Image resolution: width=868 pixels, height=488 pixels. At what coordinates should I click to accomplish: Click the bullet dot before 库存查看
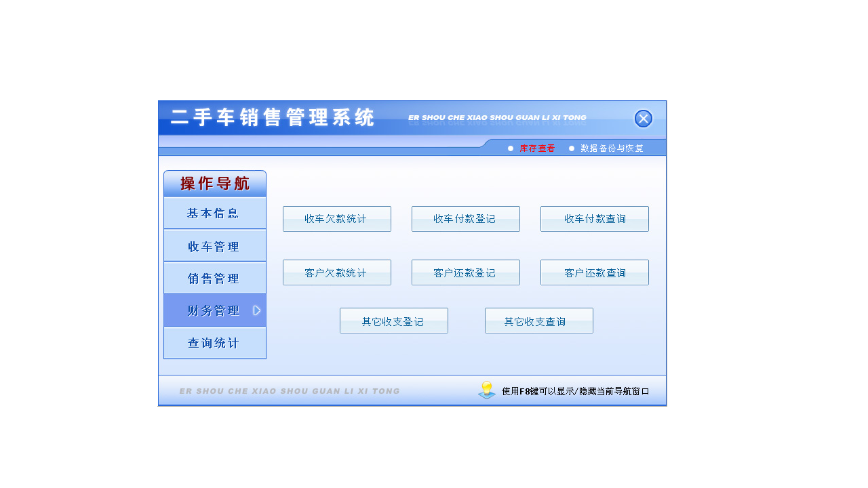tap(510, 147)
